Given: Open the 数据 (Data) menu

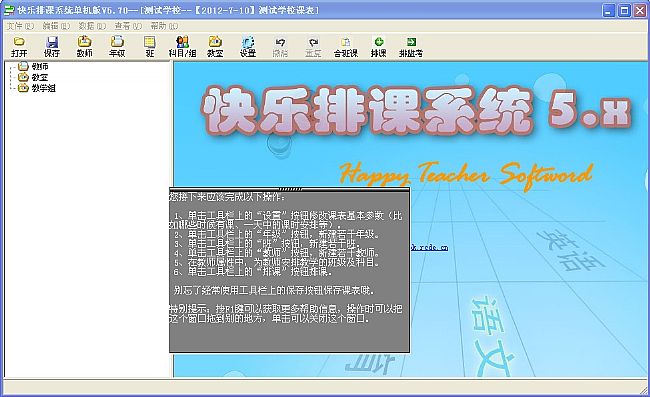Looking at the screenshot, I should click(92, 26).
